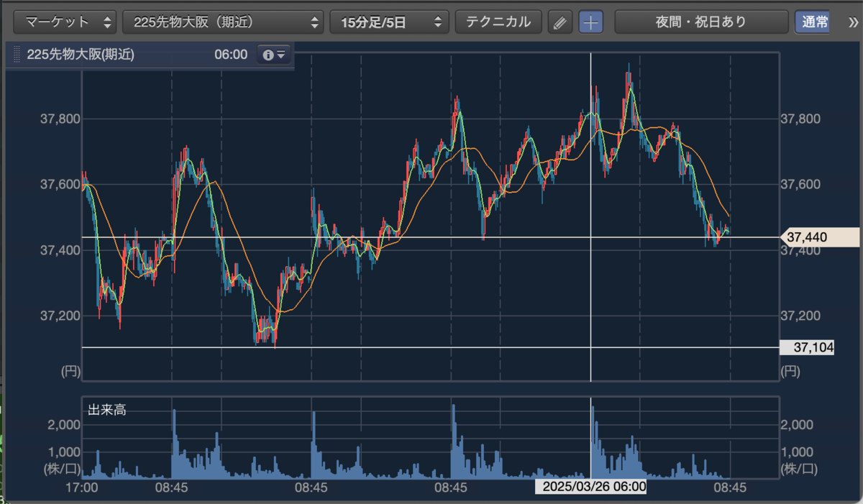863x504 pixels.
Task: Open the info dropdown beside 06:00
Action: coord(274,55)
